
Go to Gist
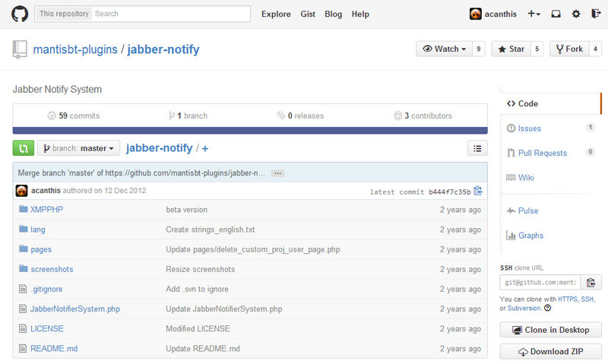308,14
